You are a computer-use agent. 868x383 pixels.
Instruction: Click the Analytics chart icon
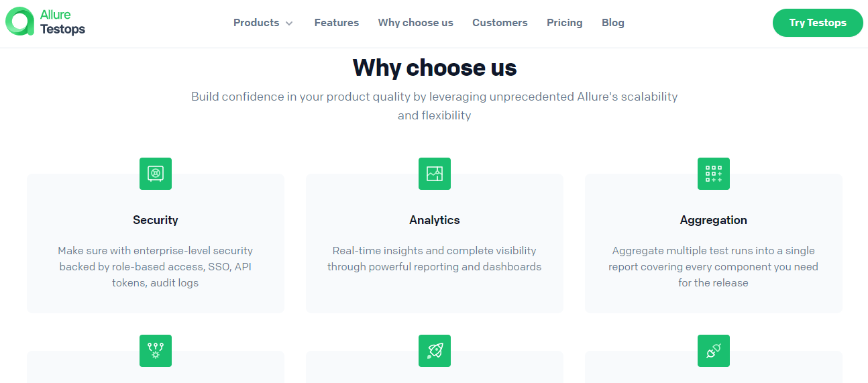tap(435, 174)
